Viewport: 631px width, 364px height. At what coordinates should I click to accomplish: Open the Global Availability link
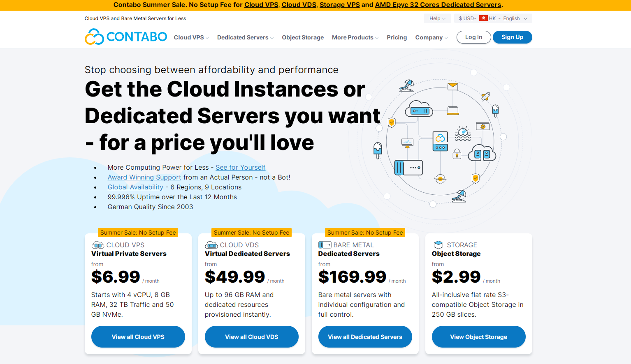point(135,187)
